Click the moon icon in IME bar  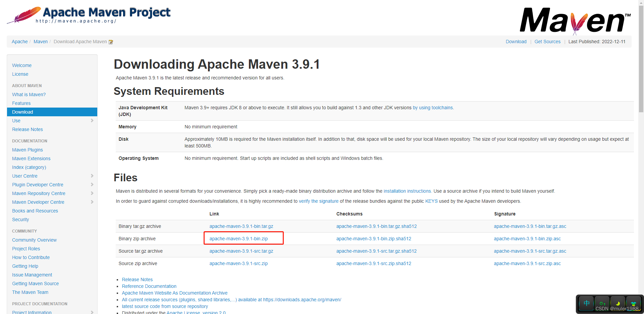tap(618, 303)
